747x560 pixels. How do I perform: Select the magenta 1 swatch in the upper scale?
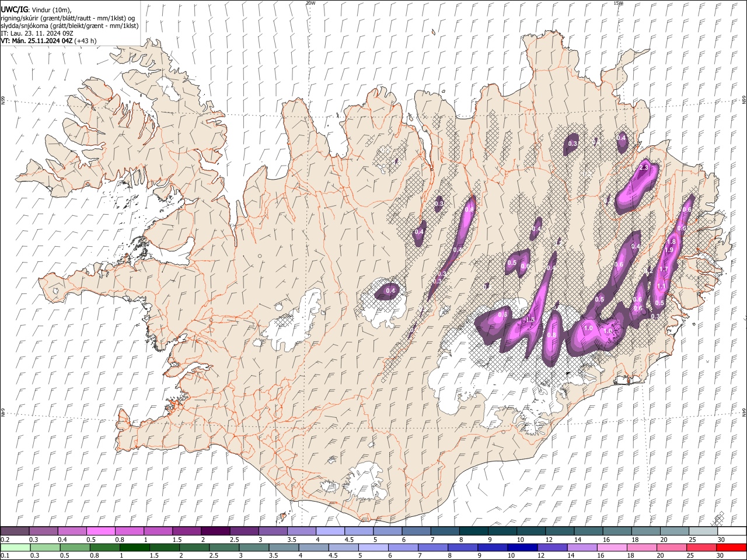[158, 531]
